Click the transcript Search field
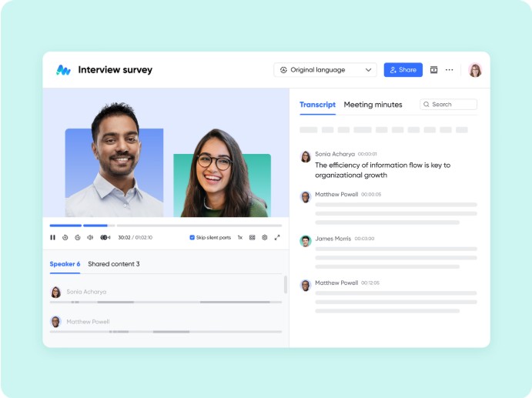The height and width of the screenshot is (398, 532). [449, 105]
